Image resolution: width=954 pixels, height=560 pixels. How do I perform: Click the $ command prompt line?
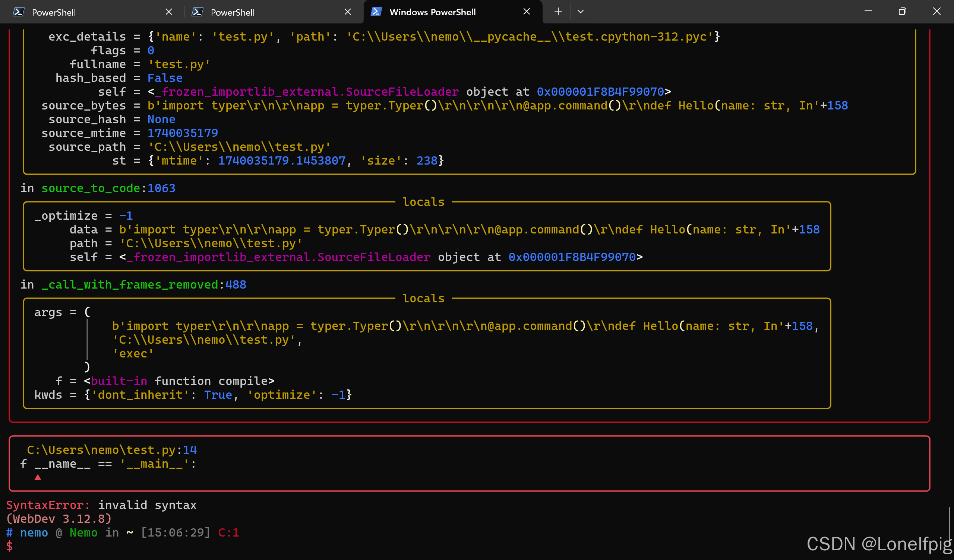[x=10, y=546]
